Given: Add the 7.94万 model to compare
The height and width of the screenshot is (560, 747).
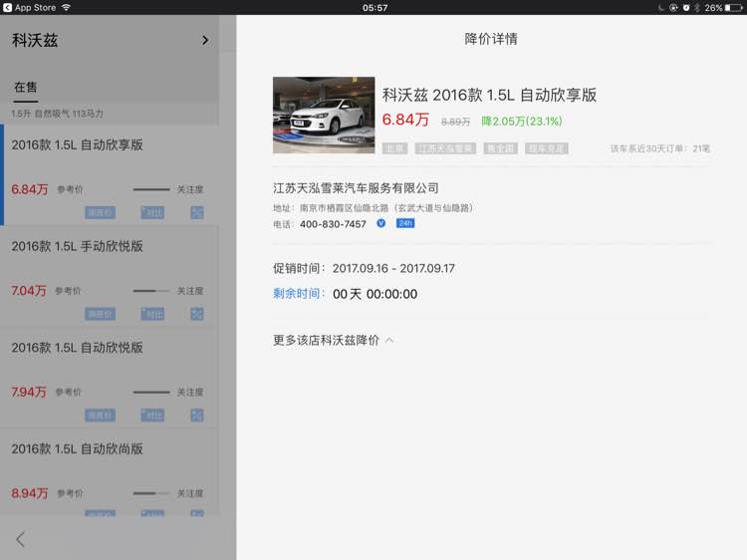Looking at the screenshot, I should coord(152,416).
